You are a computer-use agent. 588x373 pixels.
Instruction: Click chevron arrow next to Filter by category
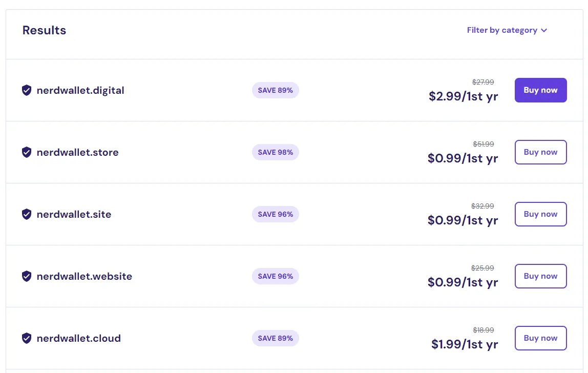tap(544, 31)
